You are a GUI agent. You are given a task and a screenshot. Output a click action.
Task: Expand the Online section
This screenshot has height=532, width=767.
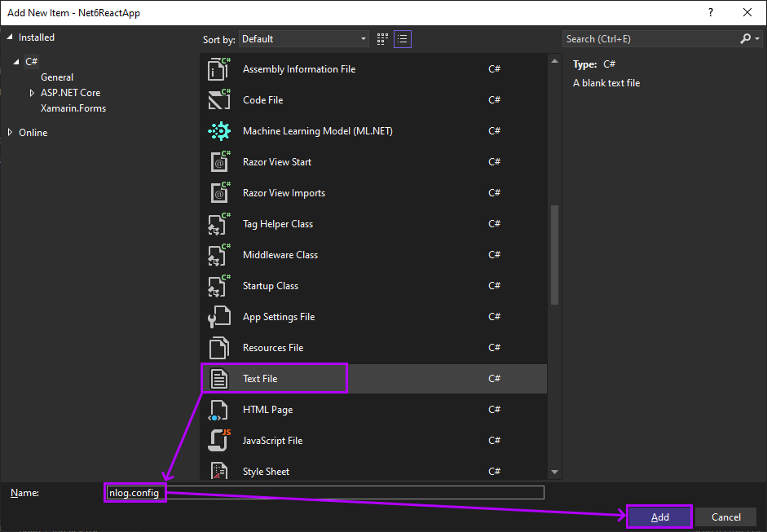(10, 133)
